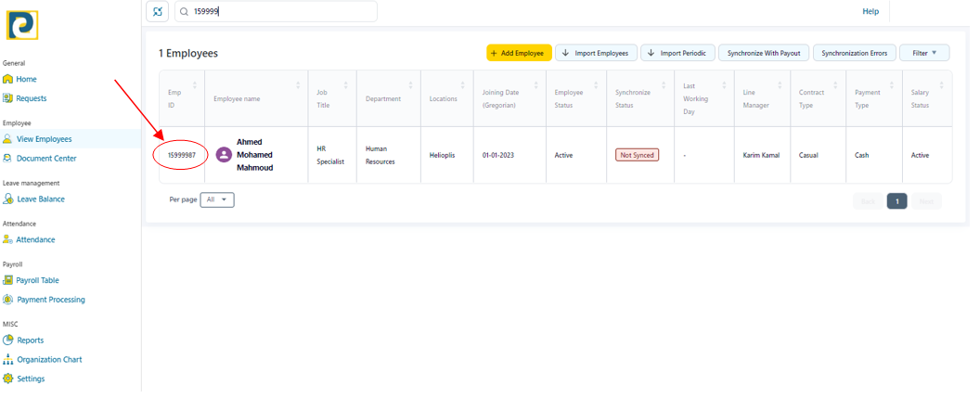The image size is (980, 398).
Task: Click employee avatar for Ahmed Mohamed Mahmoud
Action: click(224, 155)
